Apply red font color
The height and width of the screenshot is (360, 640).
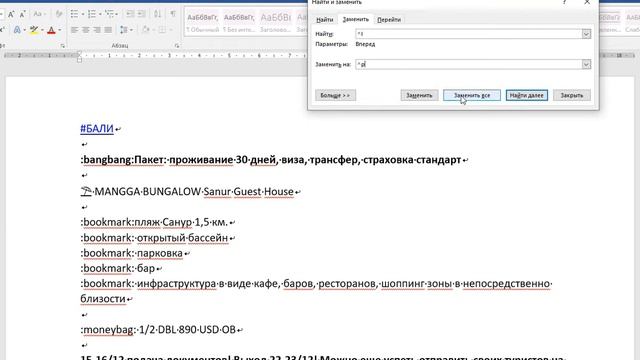click(x=51, y=30)
